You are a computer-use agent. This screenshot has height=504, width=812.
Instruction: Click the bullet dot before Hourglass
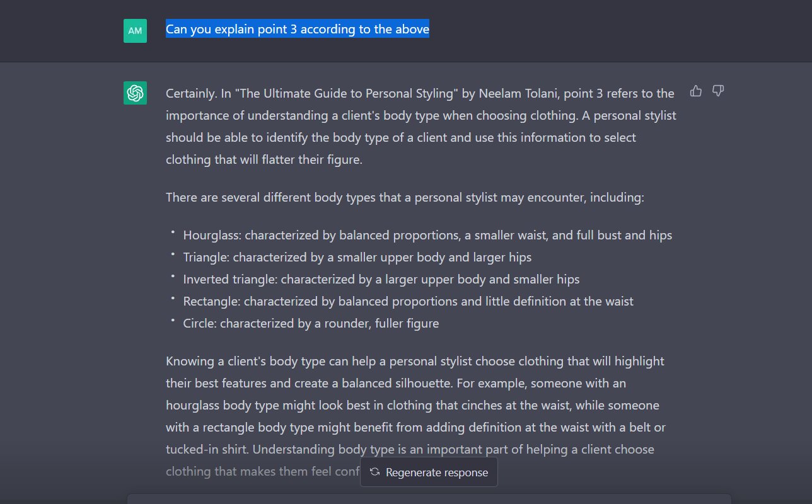(x=172, y=232)
